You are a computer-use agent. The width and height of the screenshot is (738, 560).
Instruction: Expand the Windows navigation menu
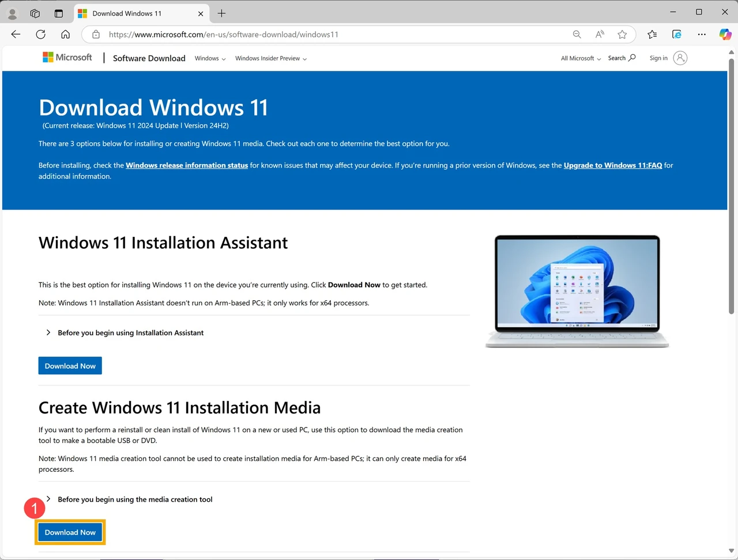[x=210, y=58]
